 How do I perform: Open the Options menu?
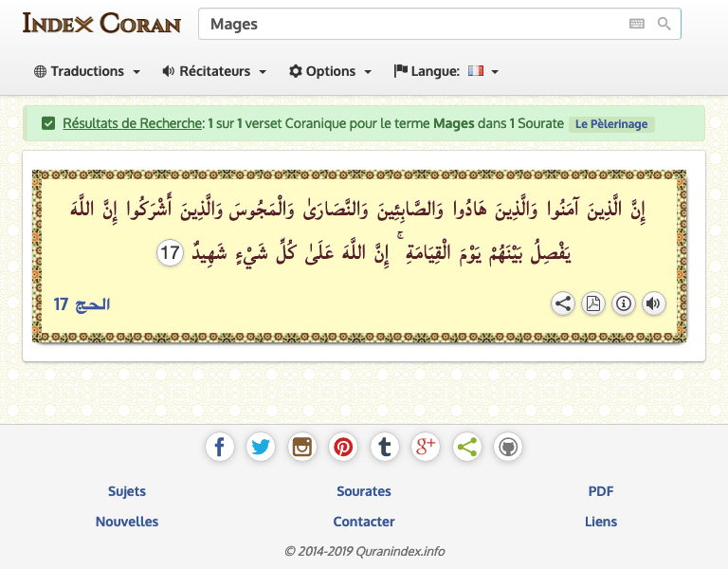coord(330,71)
